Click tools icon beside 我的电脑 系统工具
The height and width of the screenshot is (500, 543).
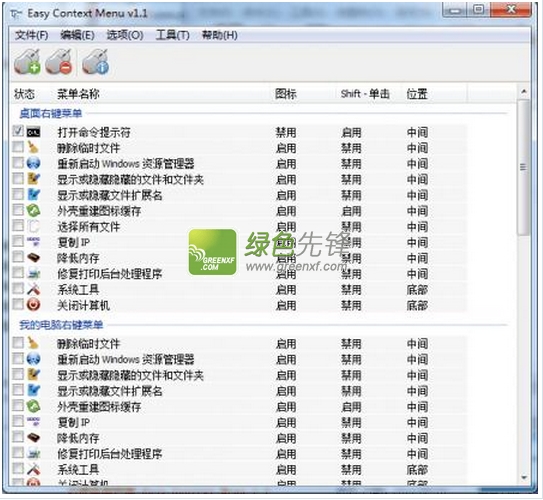click(34, 470)
